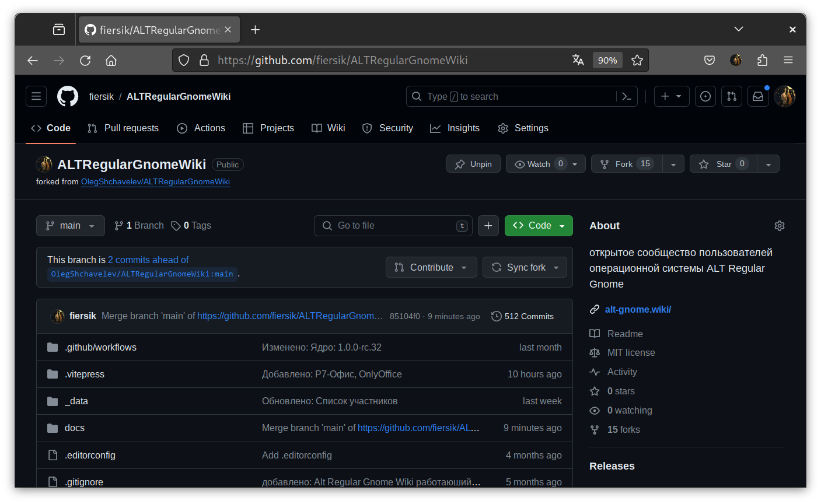This screenshot has width=821, height=504.
Task: Open the create new plus dropdown
Action: pyautogui.click(x=672, y=96)
